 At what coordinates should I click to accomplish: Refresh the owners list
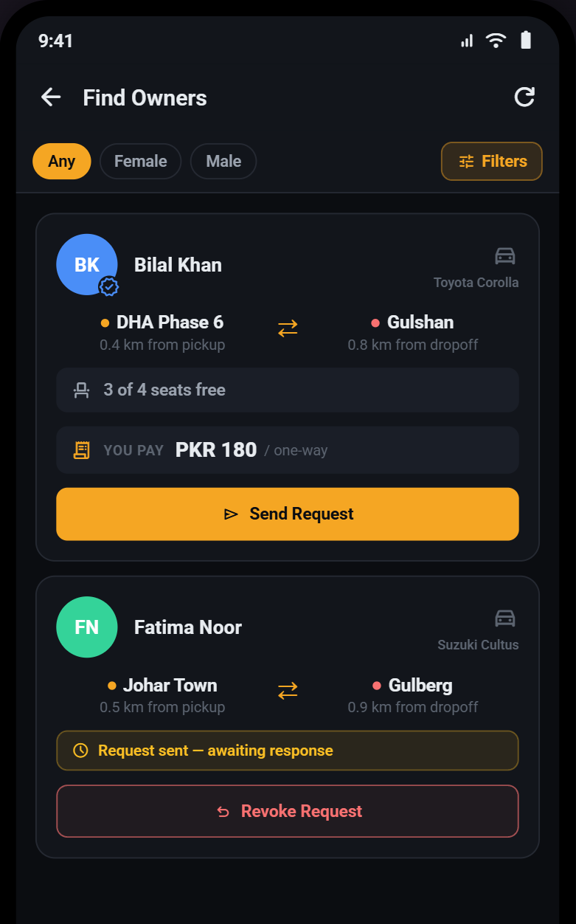click(524, 97)
